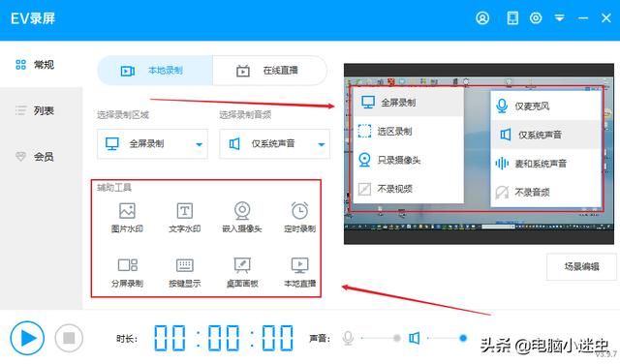Toggle the microphone mute icon
The width and height of the screenshot is (620, 364).
pyautogui.click(x=348, y=338)
